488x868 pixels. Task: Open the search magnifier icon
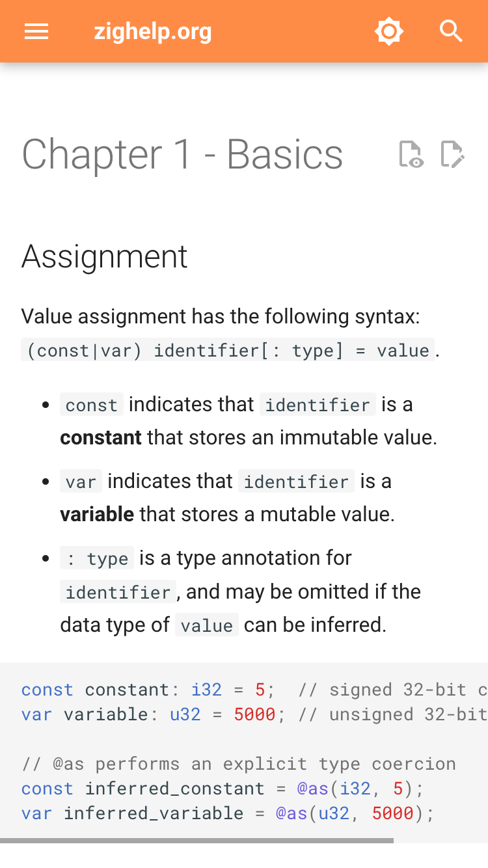pos(451,31)
